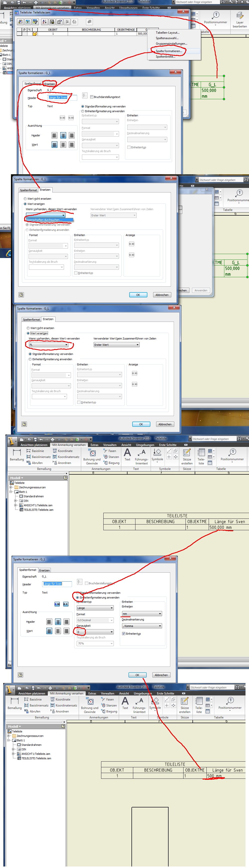Choose Spalte formatieren... from the context menu
Screen dimensions: 249x868
click(x=169, y=51)
